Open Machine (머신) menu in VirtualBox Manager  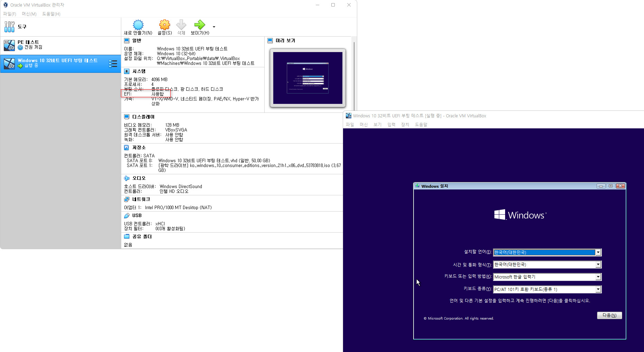pos(29,14)
